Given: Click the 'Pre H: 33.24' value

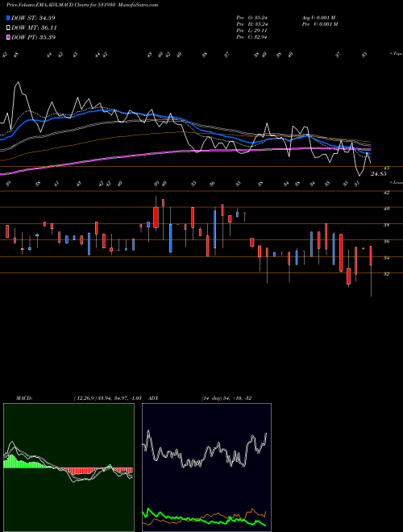Looking at the screenshot, I should click(252, 24).
